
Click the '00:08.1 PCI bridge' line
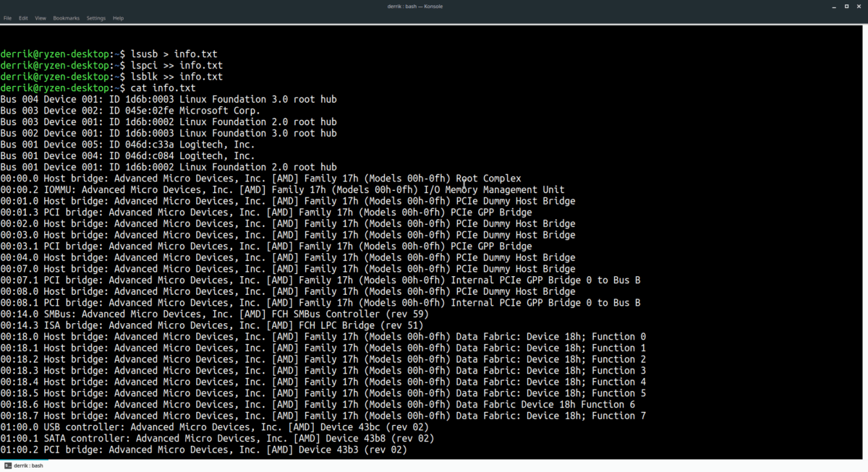[320, 303]
